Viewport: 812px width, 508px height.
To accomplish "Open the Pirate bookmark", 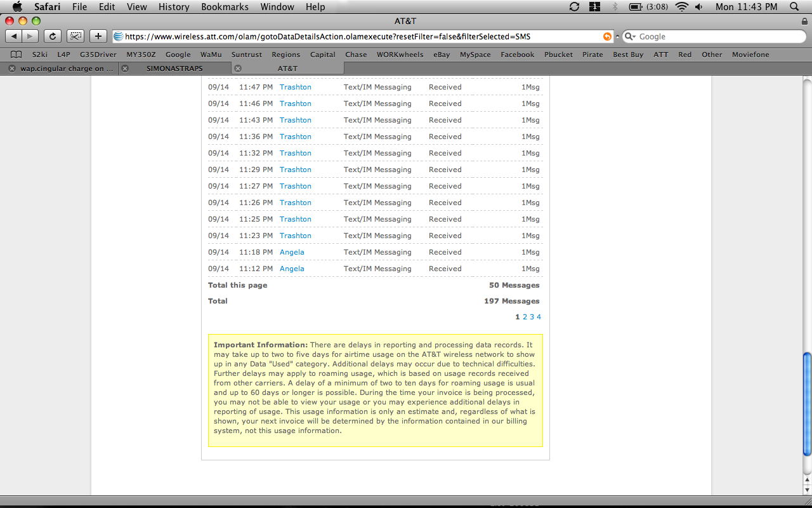I will tap(593, 55).
